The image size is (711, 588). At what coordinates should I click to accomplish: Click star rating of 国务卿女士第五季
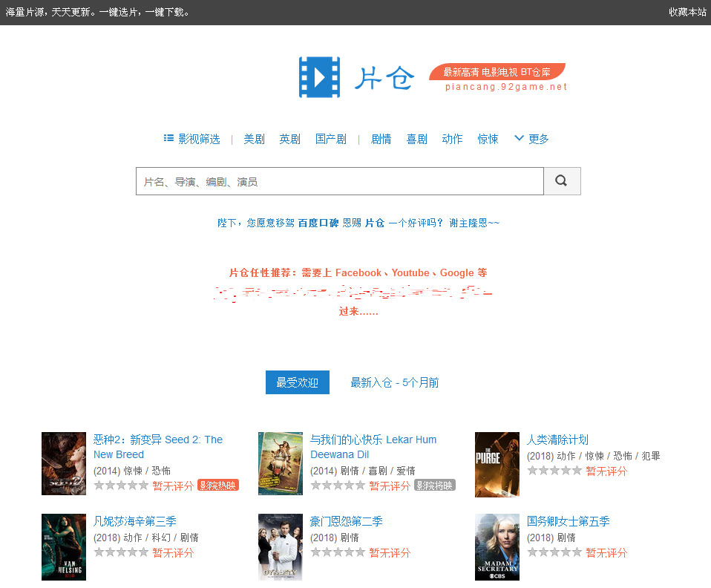tap(554, 552)
